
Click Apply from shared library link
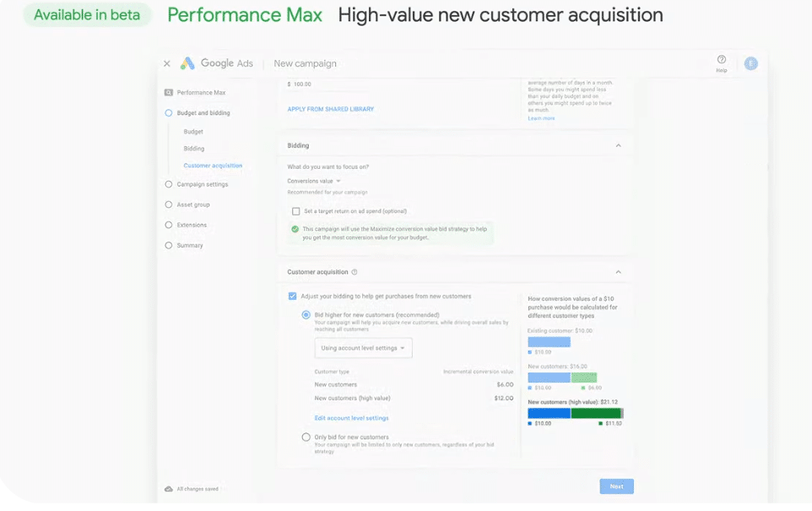click(330, 109)
